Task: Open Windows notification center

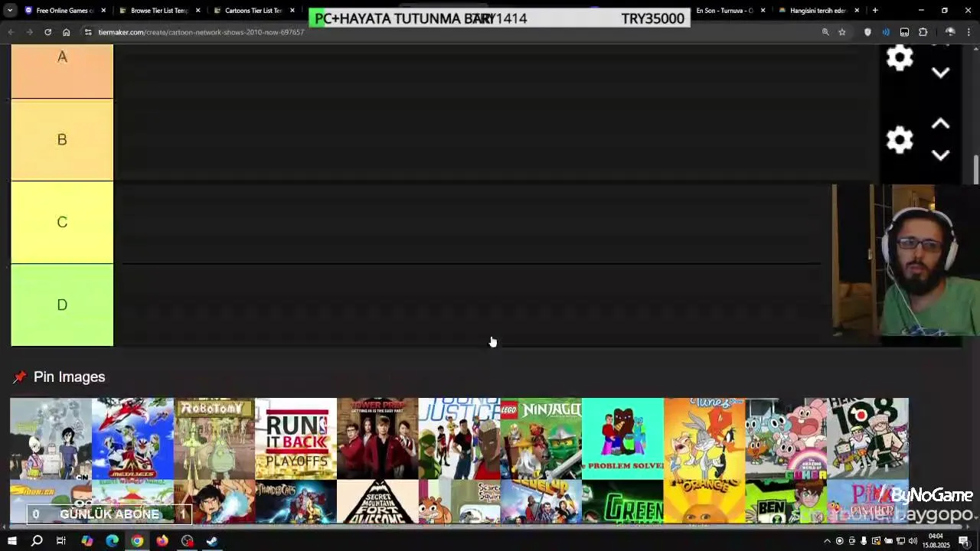Action: 964,541
